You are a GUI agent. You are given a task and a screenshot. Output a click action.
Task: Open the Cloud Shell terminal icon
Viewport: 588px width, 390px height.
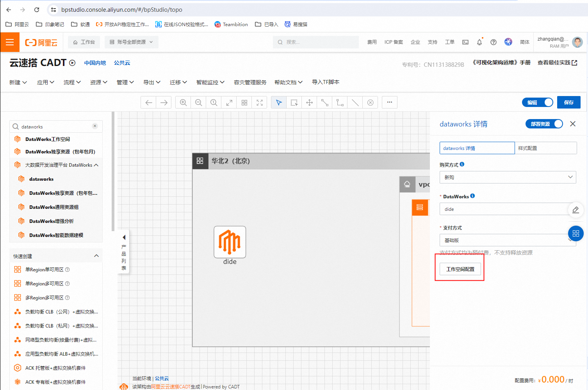(465, 42)
